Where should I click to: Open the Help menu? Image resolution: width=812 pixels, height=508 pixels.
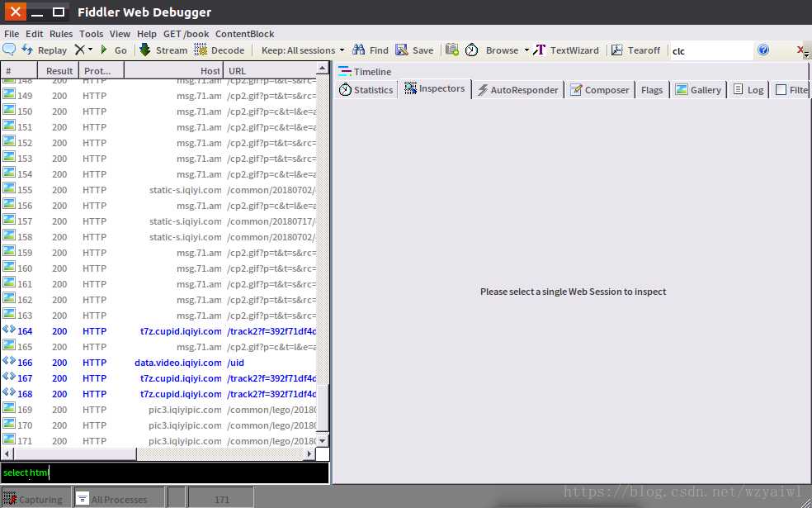147,34
